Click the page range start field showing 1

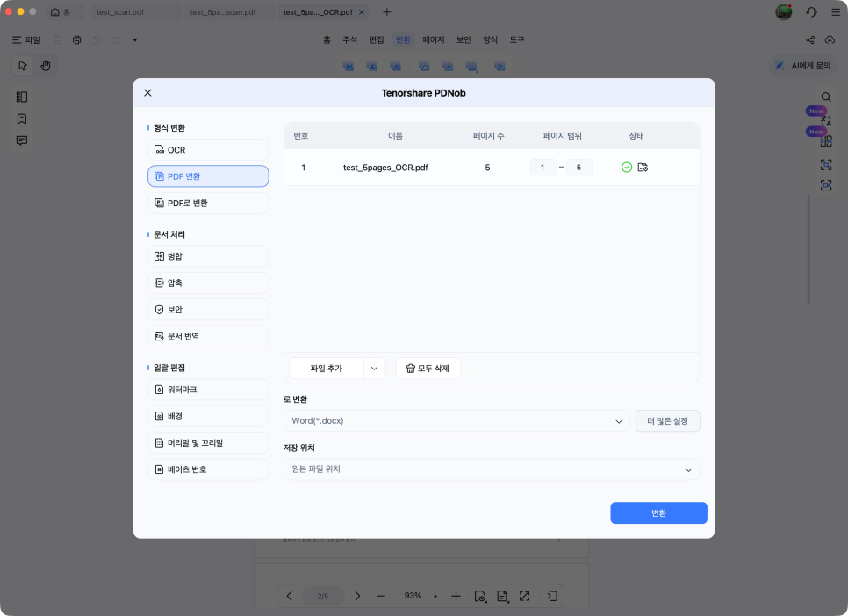pos(543,167)
